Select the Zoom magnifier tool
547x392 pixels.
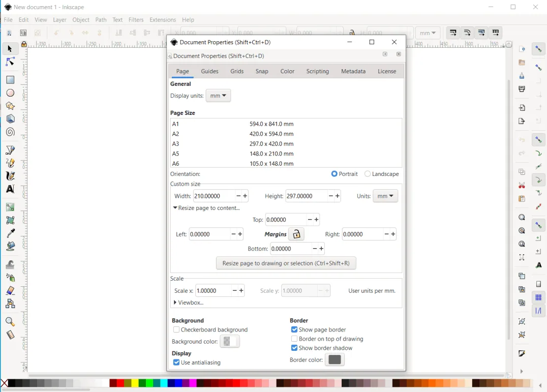point(10,321)
